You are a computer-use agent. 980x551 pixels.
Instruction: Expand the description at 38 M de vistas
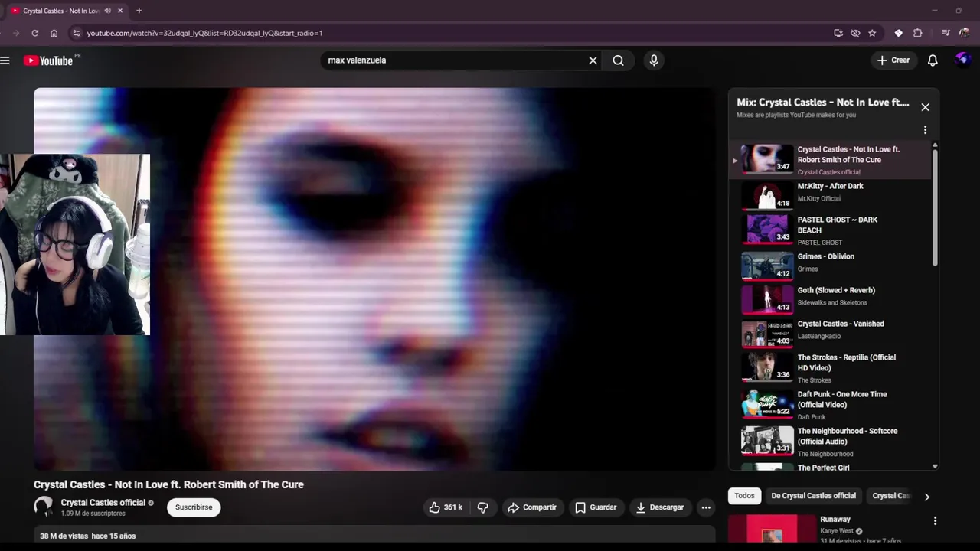tap(374, 536)
